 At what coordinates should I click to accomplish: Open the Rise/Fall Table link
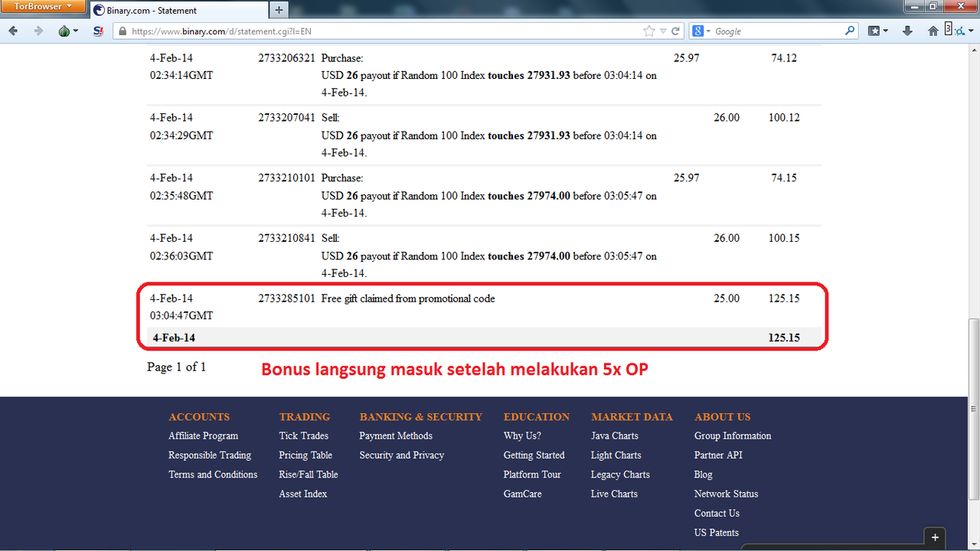click(308, 474)
